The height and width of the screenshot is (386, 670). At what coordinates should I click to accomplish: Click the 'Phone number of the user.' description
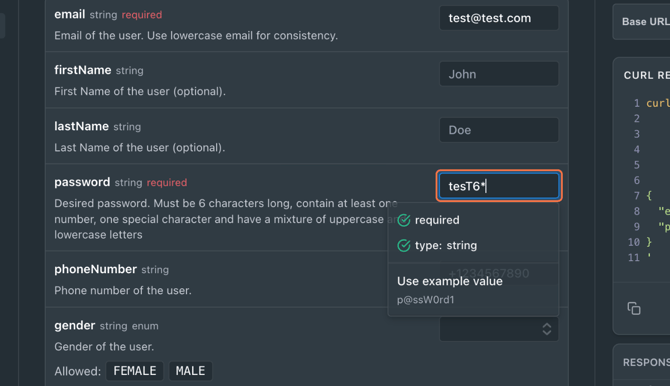point(123,290)
